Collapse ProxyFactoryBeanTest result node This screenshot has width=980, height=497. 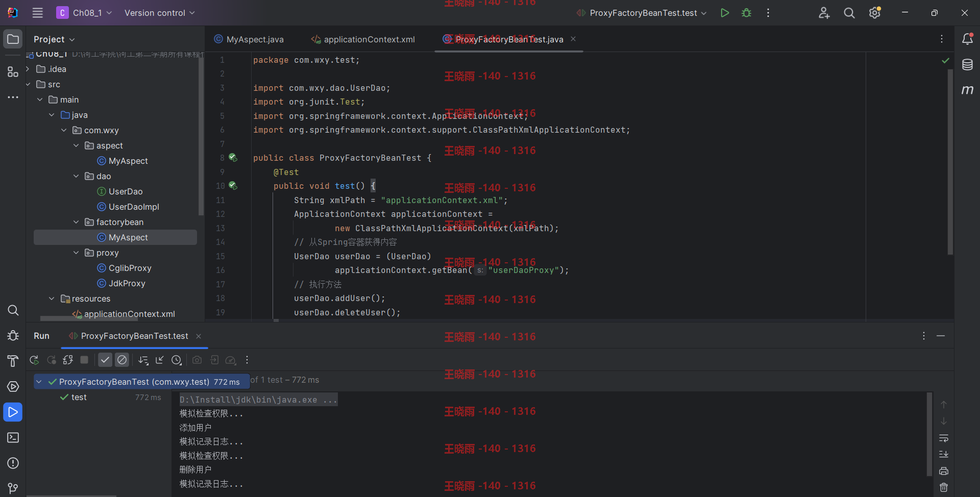click(x=39, y=382)
